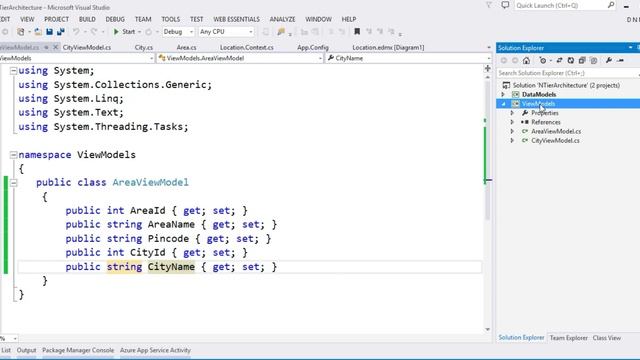
Task: Click the Undo arrow icon
Action: coord(76,31)
